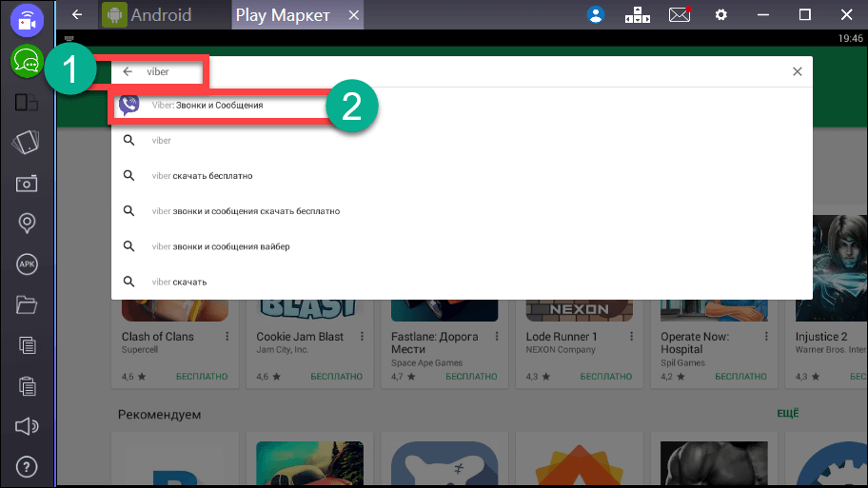Select the Viber: Звонки и Сообщения suggestion
The width and height of the screenshot is (868, 488).
click(207, 105)
